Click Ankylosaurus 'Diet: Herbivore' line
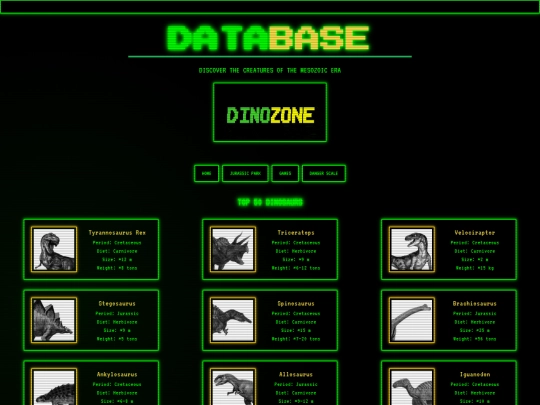The width and height of the screenshot is (540, 405). pos(117,393)
